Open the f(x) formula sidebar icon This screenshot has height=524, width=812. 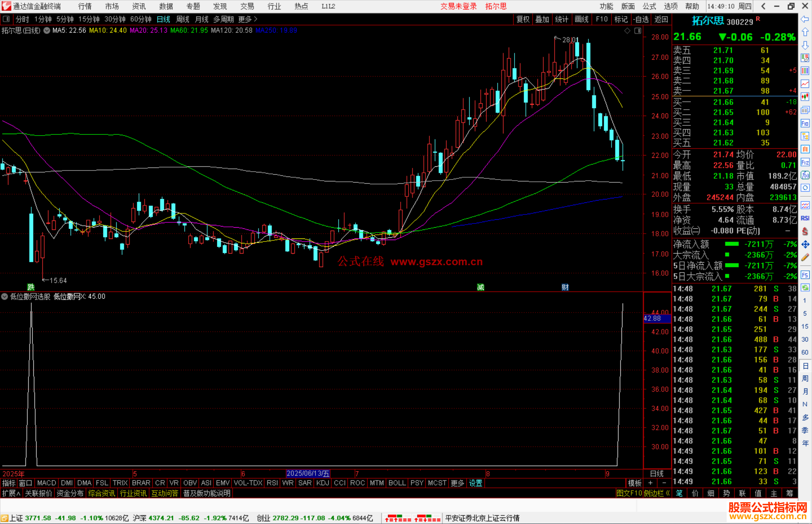[805, 175]
